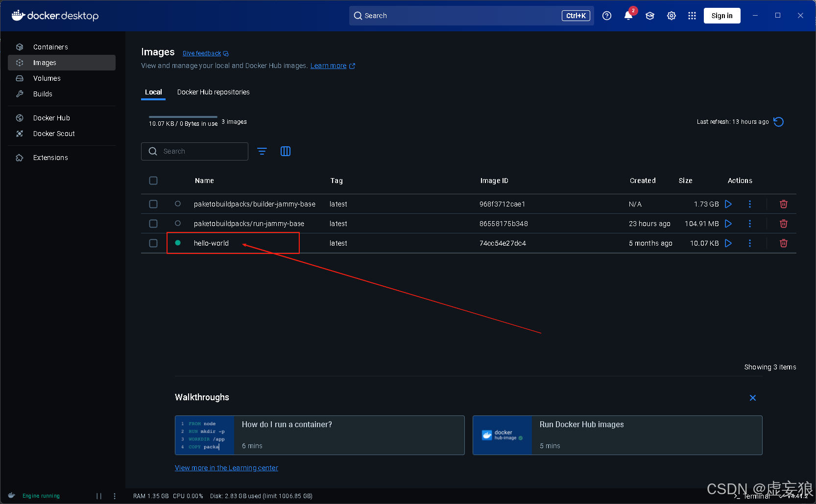
Task: Go to Builds in the sidebar
Action: 62,94
